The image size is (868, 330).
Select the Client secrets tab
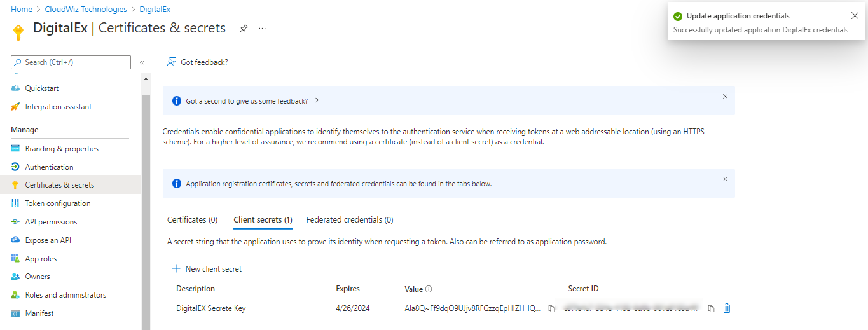(x=263, y=220)
